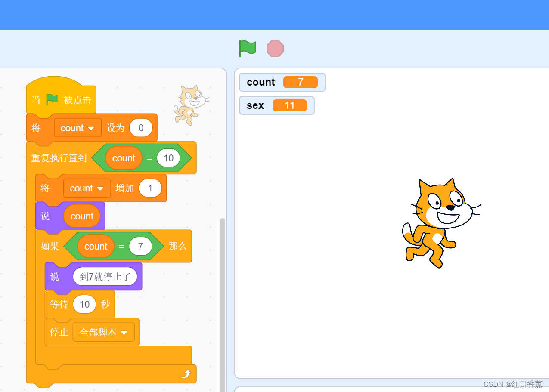Open count dropdown in 将count增加1 block
The width and height of the screenshot is (549, 392).
(x=100, y=188)
